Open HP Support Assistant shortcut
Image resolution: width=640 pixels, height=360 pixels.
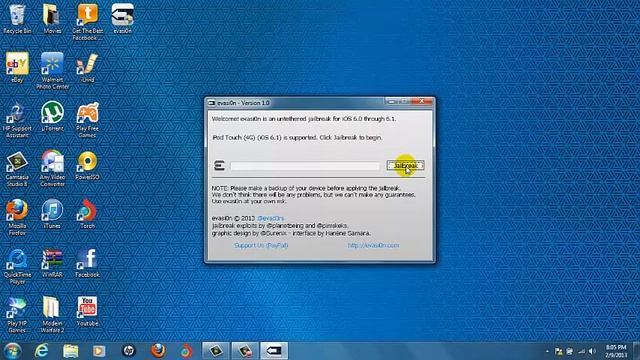[17, 120]
